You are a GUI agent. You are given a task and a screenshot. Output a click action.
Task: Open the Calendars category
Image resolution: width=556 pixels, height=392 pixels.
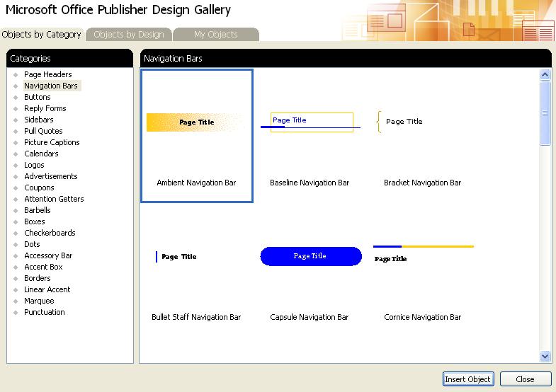point(41,154)
